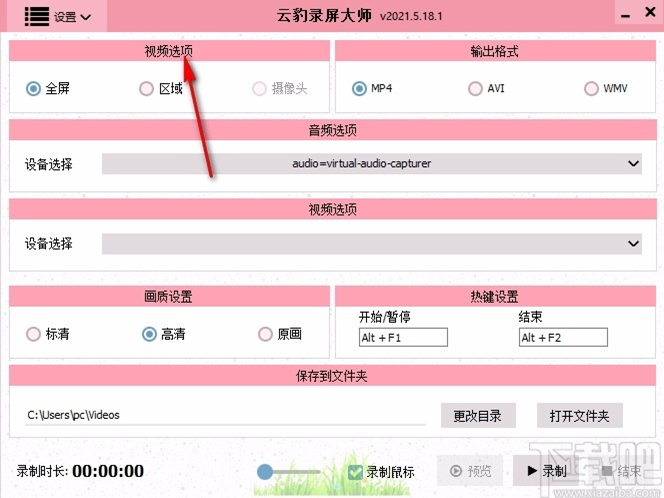The width and height of the screenshot is (664, 498).
Task: Click the 预览 preview button
Action: click(470, 471)
